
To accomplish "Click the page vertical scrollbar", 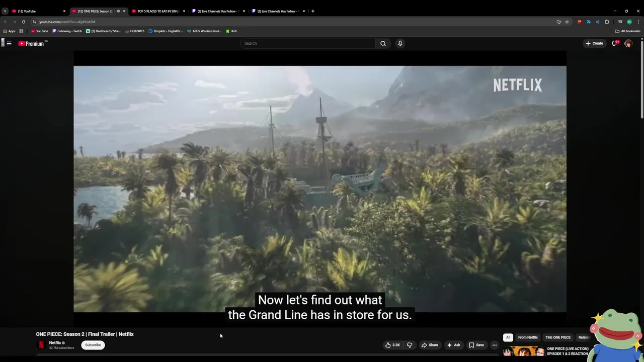I will (641, 78).
